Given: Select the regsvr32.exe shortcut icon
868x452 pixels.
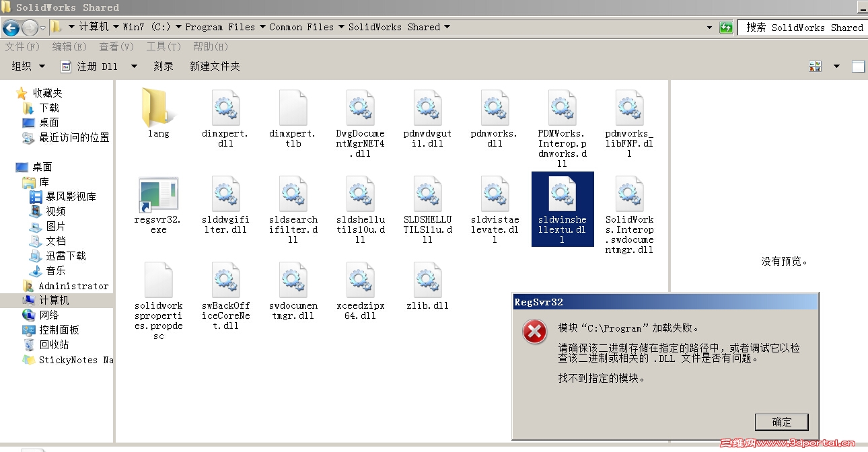Looking at the screenshot, I should click(159, 195).
